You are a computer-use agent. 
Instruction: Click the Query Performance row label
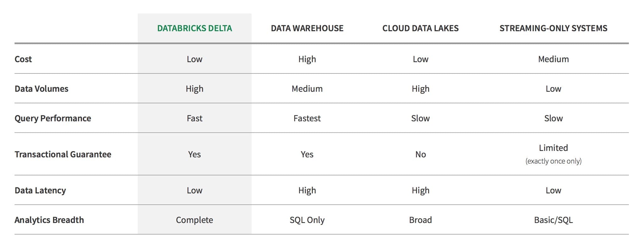point(53,118)
